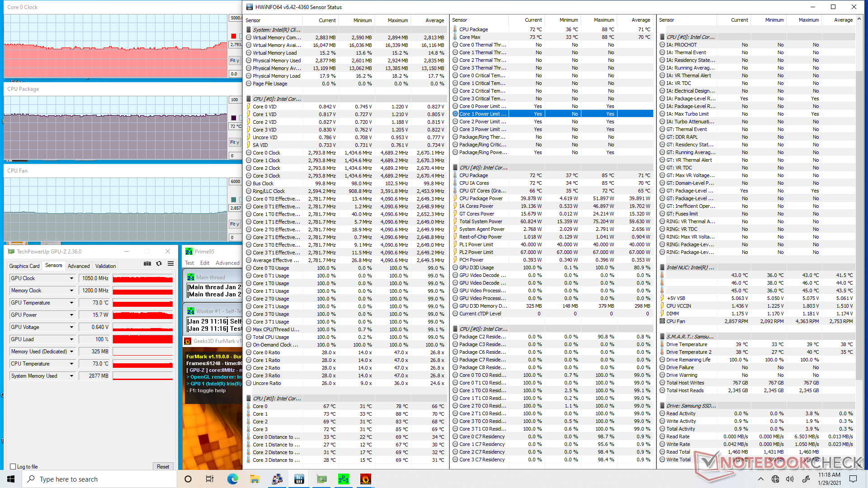Switch to the Graphics Card tab
868x488 pixels.
tap(24, 266)
